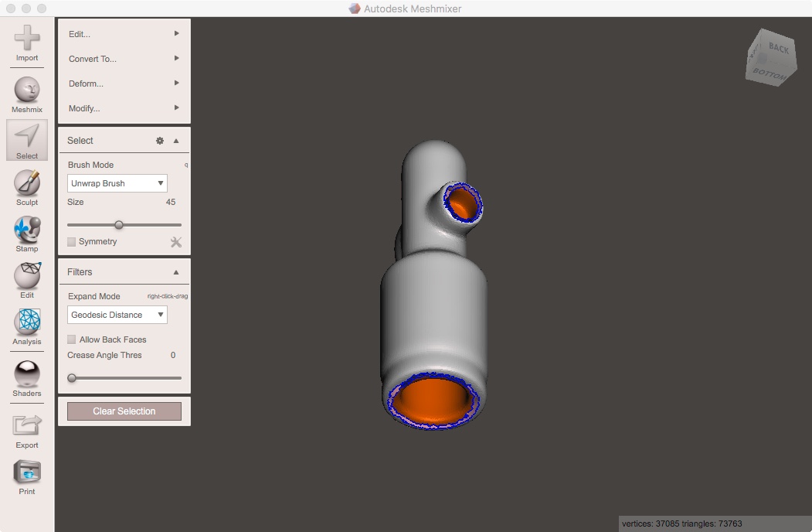
Task: Enable Symmetry for the selection brush
Action: pyautogui.click(x=71, y=242)
